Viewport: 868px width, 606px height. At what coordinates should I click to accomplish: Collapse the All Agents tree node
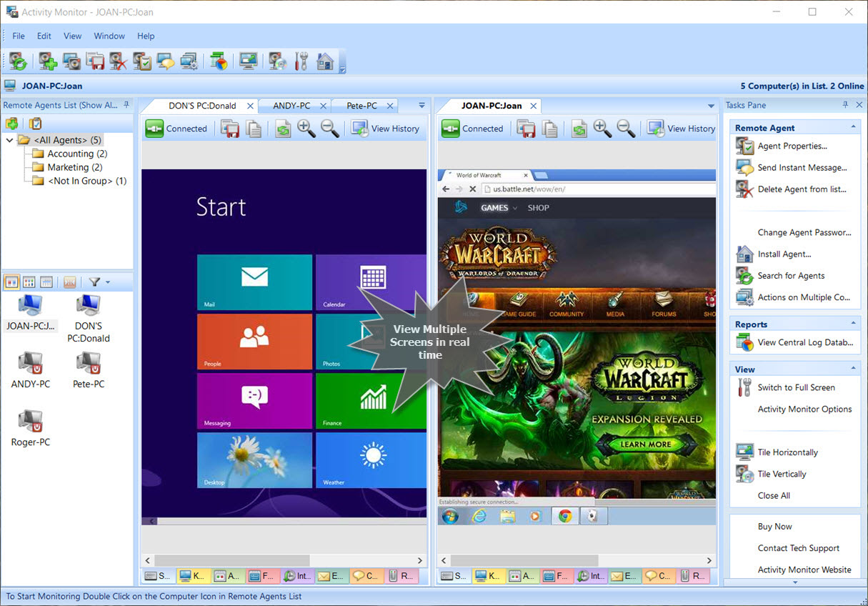9,140
